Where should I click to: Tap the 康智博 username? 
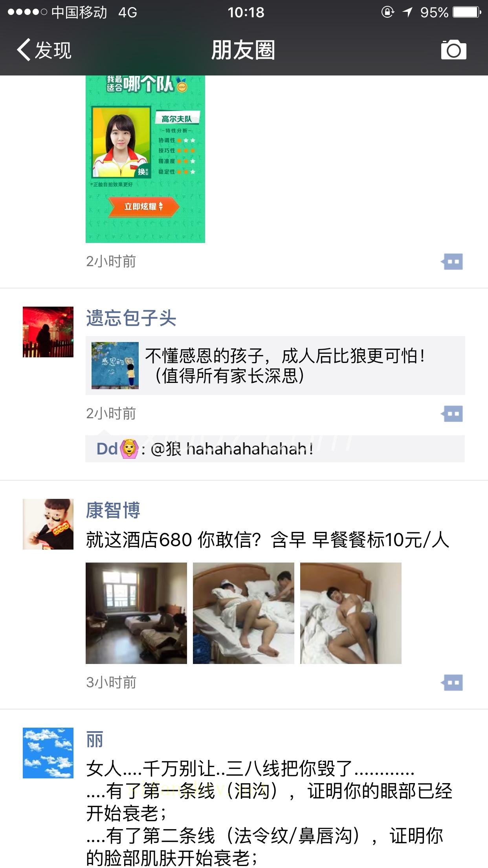[113, 510]
